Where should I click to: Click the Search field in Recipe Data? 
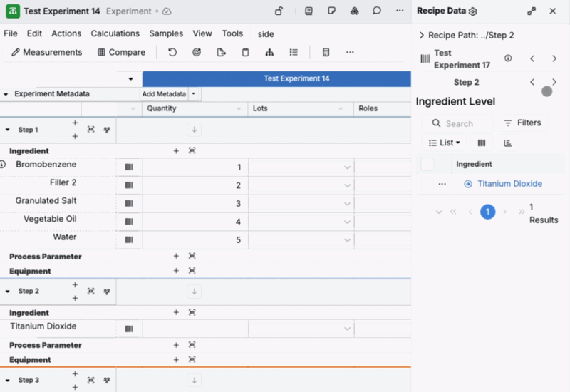[459, 123]
